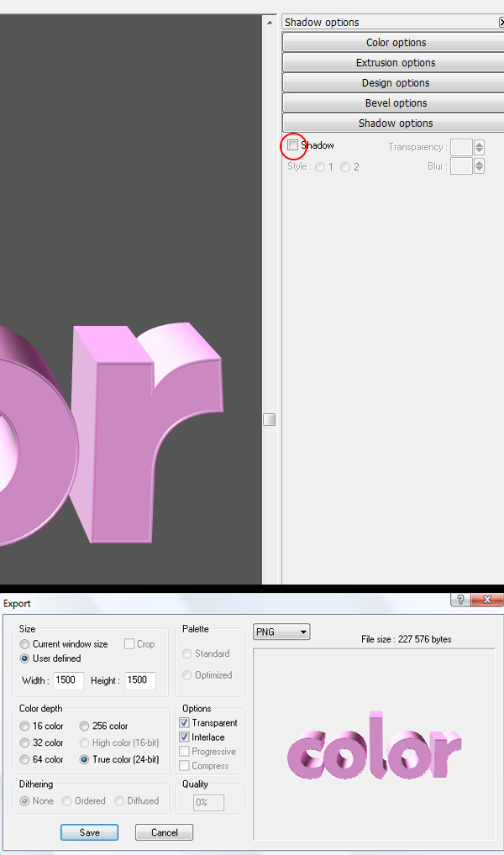The width and height of the screenshot is (504, 855).
Task: Expand the Color options section
Action: tap(396, 43)
